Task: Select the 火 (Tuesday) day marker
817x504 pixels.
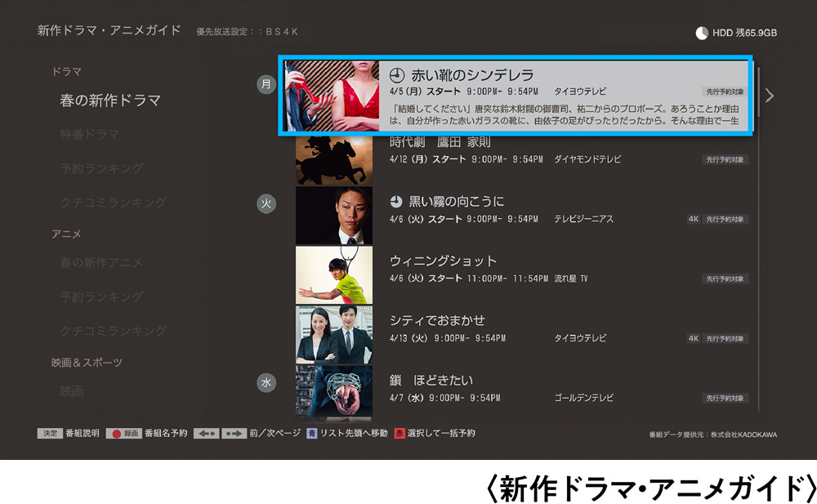Action: 266,204
